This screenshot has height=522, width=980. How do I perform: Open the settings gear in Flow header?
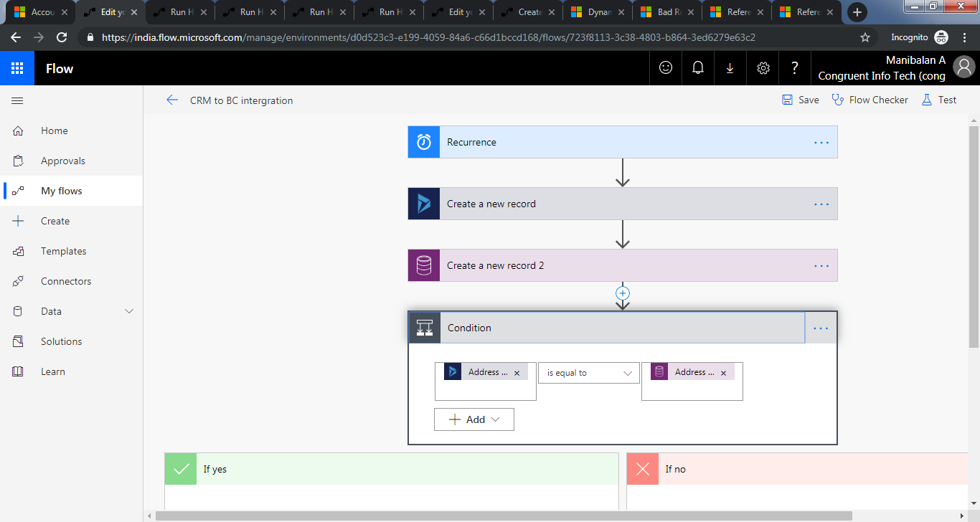coord(763,67)
